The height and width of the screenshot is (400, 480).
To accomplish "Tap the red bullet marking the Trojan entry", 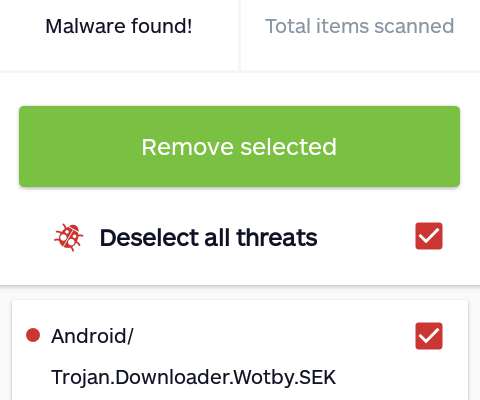I will [33, 335].
